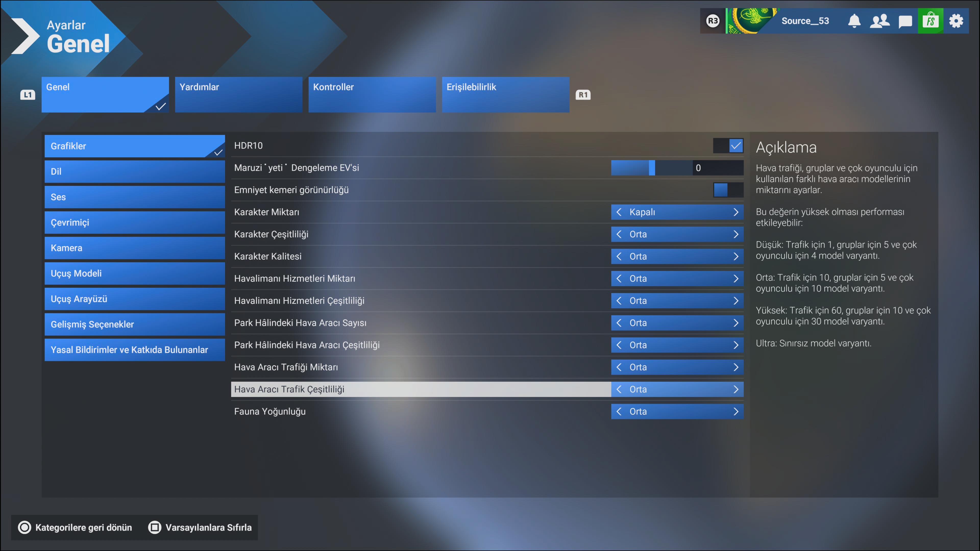Open the green marketplace bag icon

[930, 21]
